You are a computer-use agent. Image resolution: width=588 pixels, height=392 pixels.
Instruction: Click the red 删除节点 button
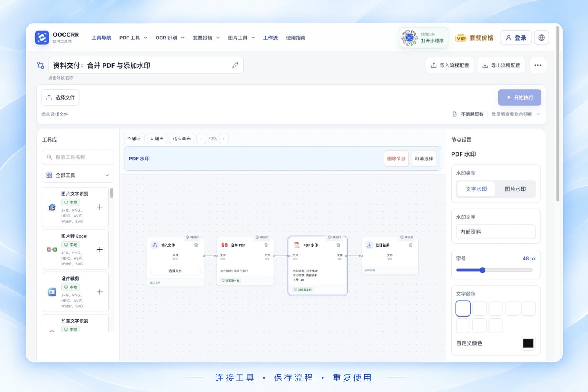point(396,158)
